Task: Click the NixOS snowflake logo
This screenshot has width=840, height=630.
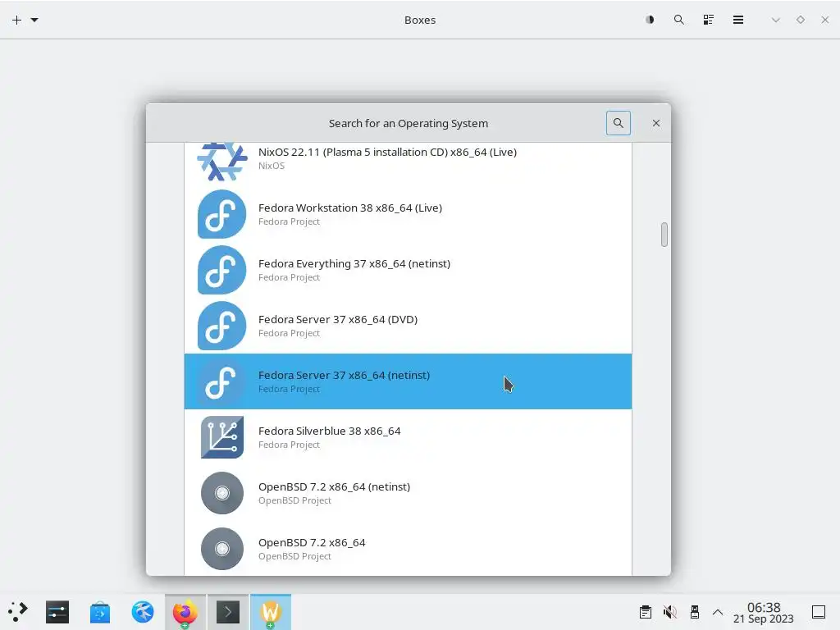Action: (222, 161)
